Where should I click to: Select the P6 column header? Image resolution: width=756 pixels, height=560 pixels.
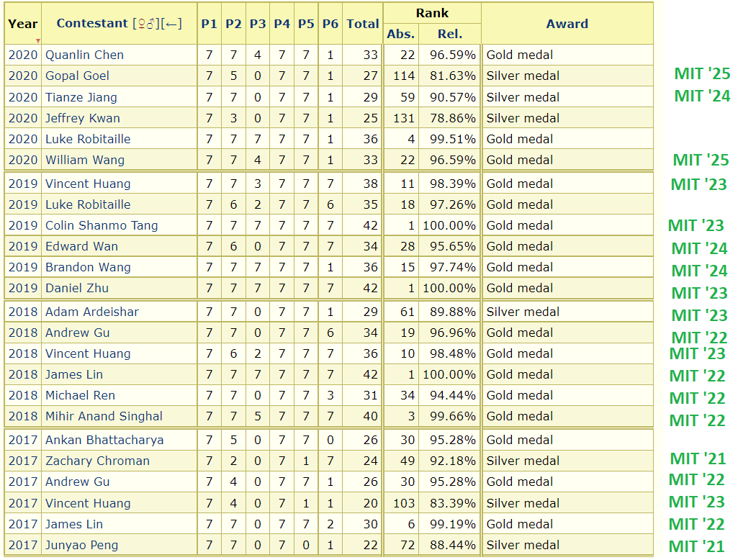[x=330, y=24]
